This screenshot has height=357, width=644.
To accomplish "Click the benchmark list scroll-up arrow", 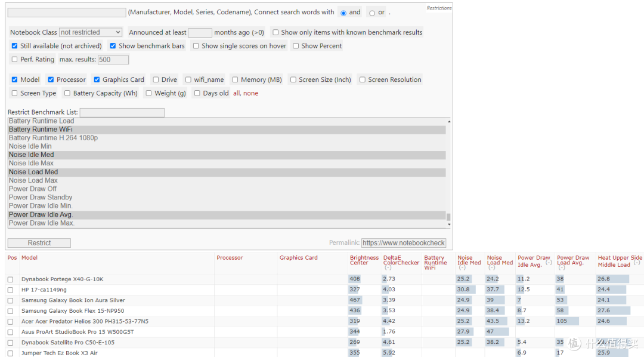I will click(x=448, y=121).
